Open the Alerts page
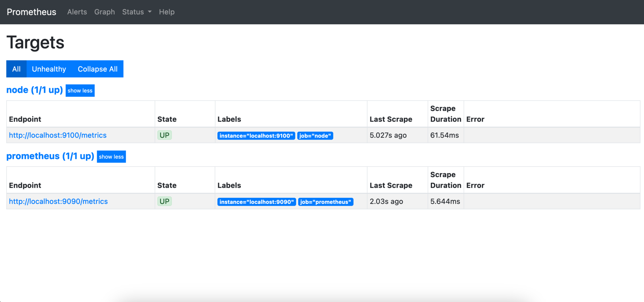Image resolution: width=644 pixels, height=302 pixels. 77,12
